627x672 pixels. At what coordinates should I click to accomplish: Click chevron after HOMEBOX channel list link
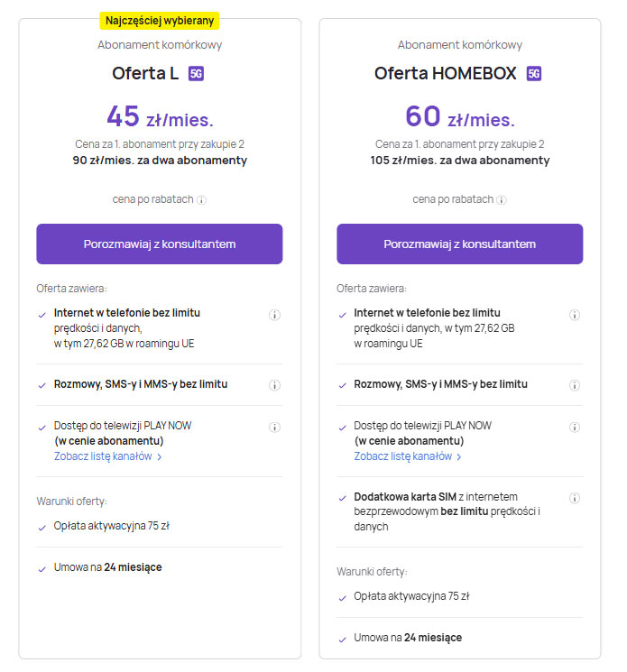459,457
